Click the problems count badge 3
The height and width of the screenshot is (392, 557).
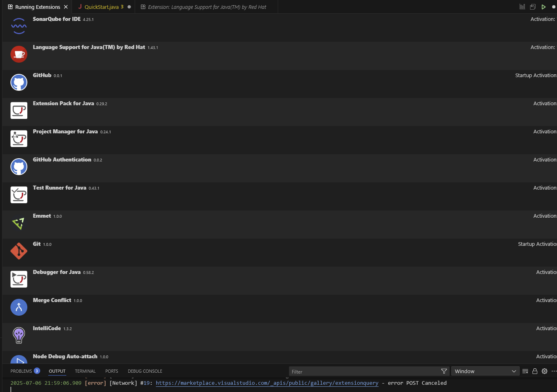pos(37,371)
